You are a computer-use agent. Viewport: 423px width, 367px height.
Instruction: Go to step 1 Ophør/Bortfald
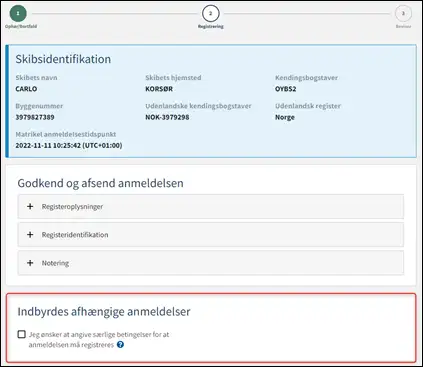point(18,13)
